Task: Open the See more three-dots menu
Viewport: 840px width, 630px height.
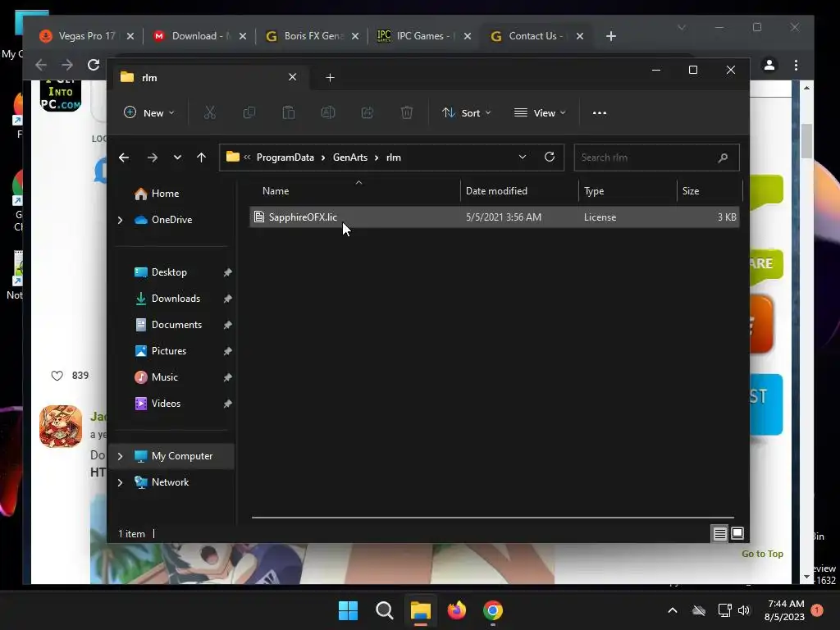Action: 600,113
